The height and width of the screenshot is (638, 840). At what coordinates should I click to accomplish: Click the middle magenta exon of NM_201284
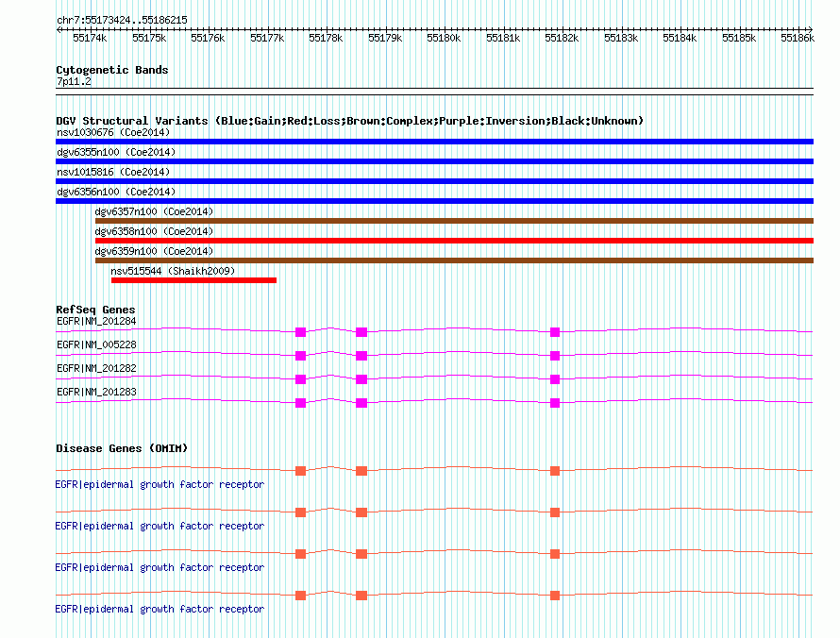(361, 332)
